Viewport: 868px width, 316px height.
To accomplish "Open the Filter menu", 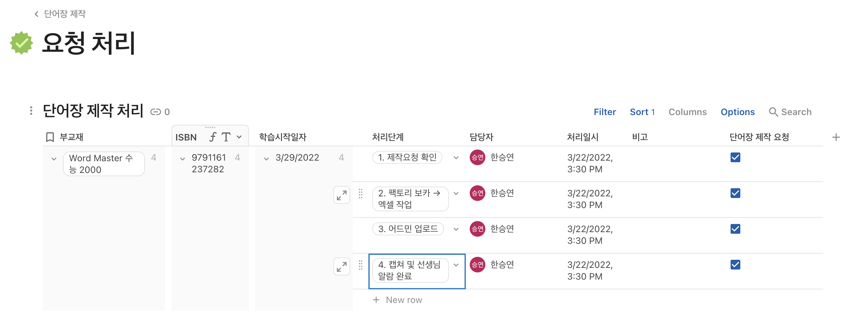I will (605, 112).
